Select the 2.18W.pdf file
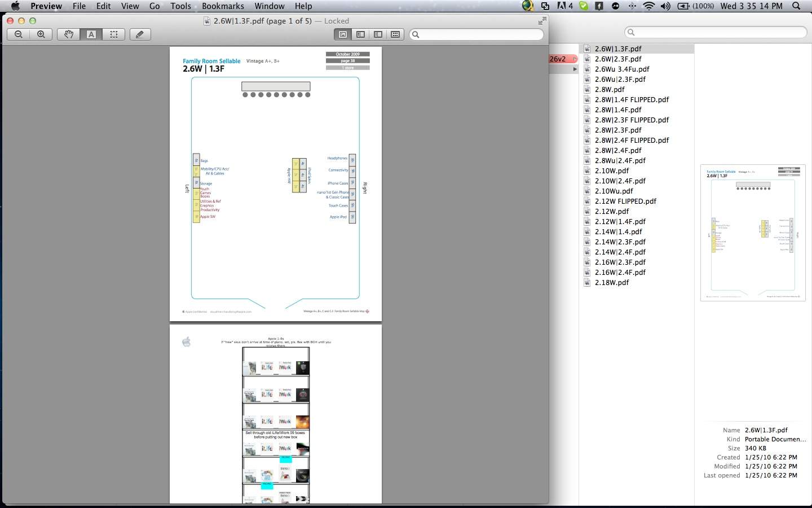 pyautogui.click(x=611, y=283)
